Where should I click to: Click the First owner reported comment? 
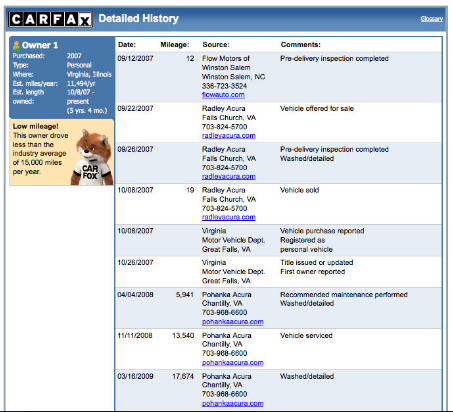(x=312, y=272)
